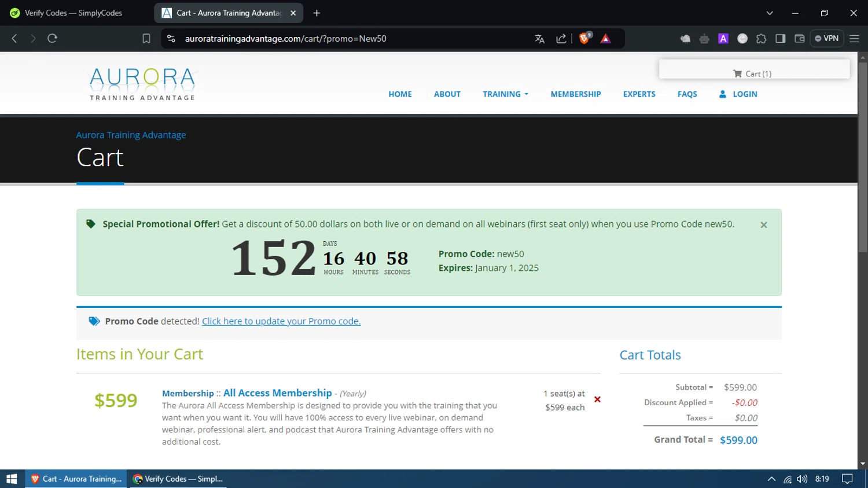Viewport: 868px width, 488px height.
Task: Open the Windows Start menu
Action: tap(12, 479)
